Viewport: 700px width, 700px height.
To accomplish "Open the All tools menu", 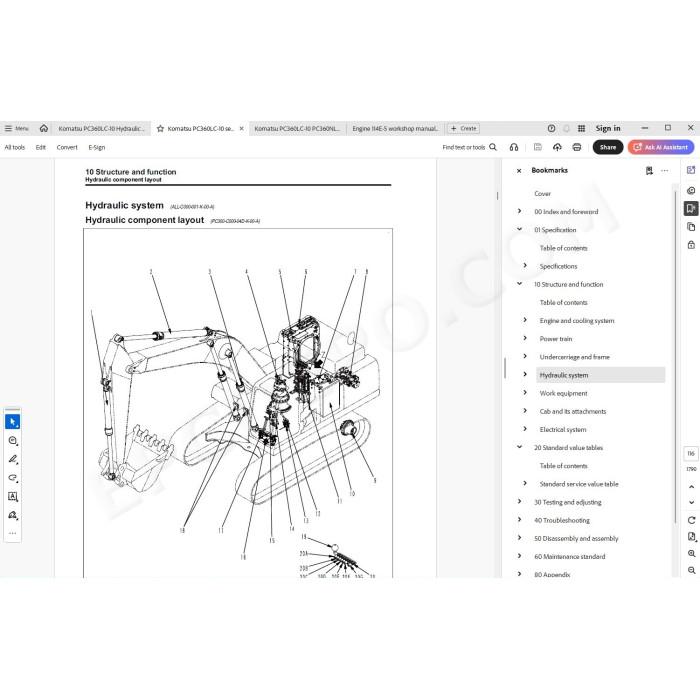I will [15, 147].
